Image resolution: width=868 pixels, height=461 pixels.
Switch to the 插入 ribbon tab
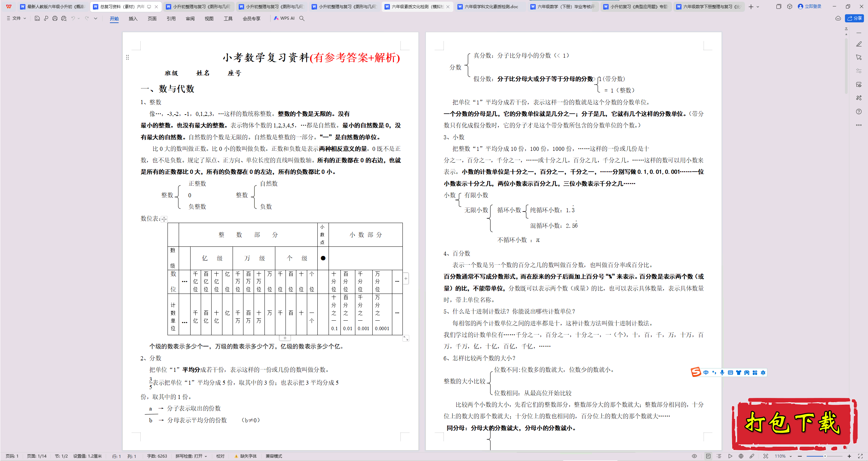click(133, 19)
